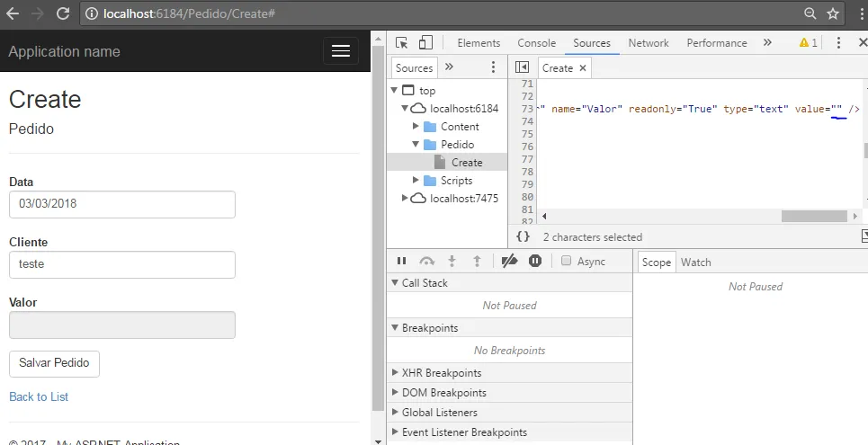Click the inspect element picker icon
The image size is (868, 445).
(x=402, y=42)
